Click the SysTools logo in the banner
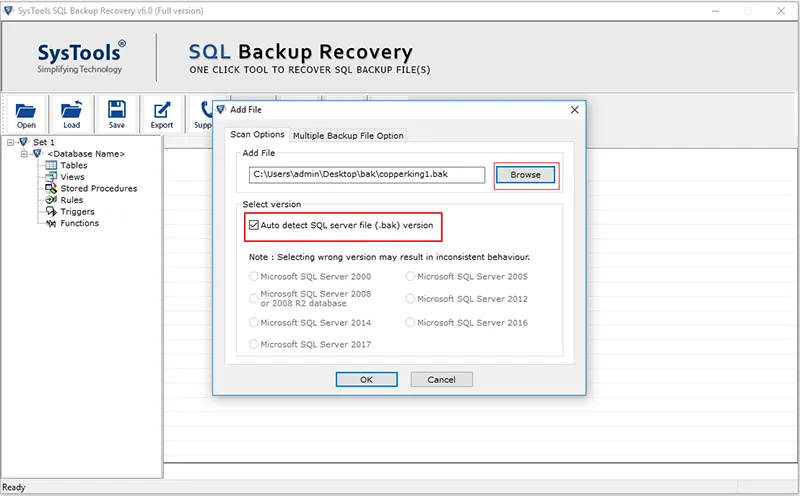 pos(81,57)
